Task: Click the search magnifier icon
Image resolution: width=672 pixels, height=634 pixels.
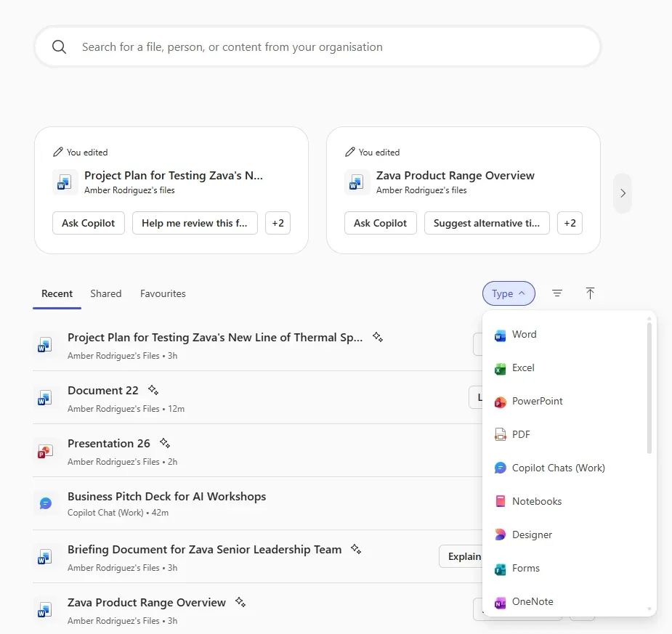Action: 59,46
